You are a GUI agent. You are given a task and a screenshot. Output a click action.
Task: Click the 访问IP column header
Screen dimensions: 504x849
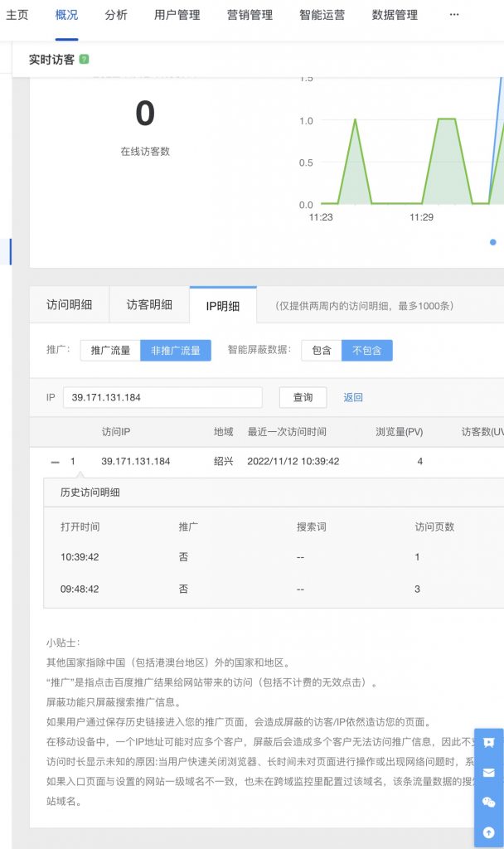click(116, 431)
